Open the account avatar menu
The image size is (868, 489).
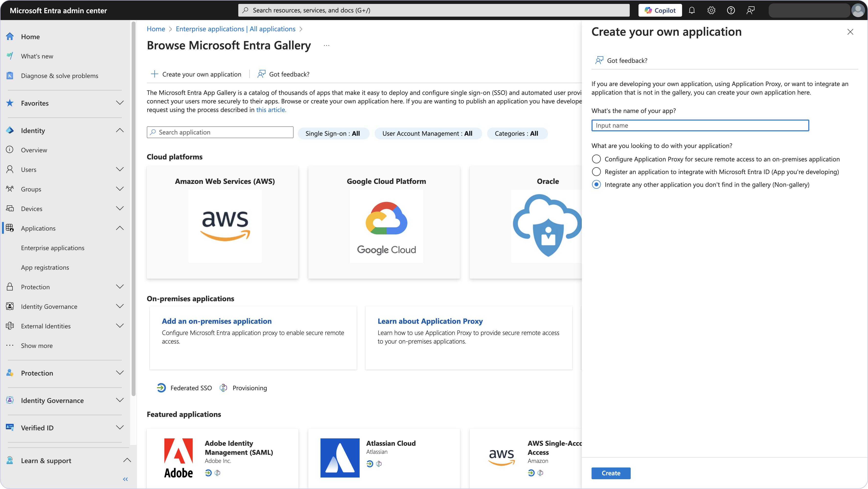(858, 11)
